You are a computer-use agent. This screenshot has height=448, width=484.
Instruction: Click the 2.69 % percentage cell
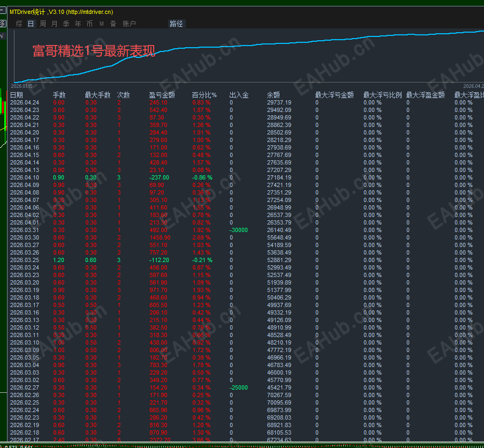click(201, 237)
